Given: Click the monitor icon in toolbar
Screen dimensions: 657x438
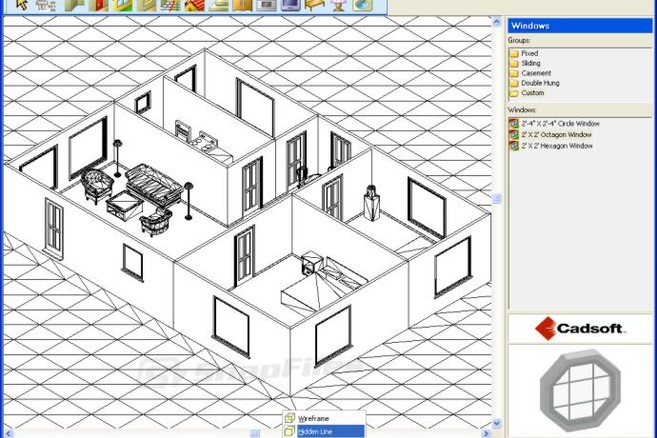Looking at the screenshot, I should [x=290, y=5].
